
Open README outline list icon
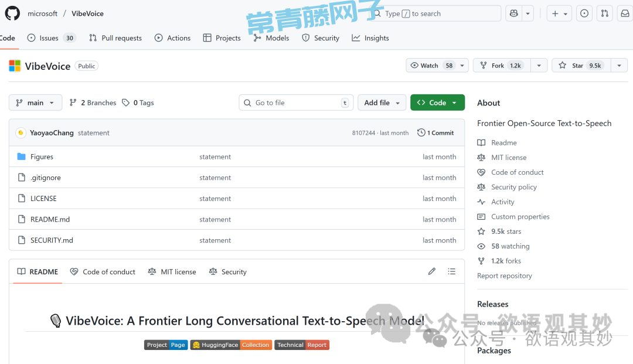point(451,271)
